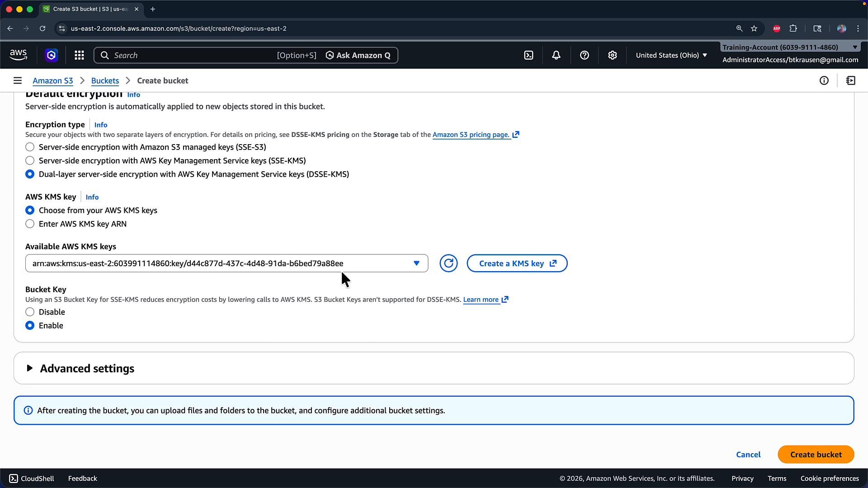Open the settings gear icon

click(x=612, y=55)
